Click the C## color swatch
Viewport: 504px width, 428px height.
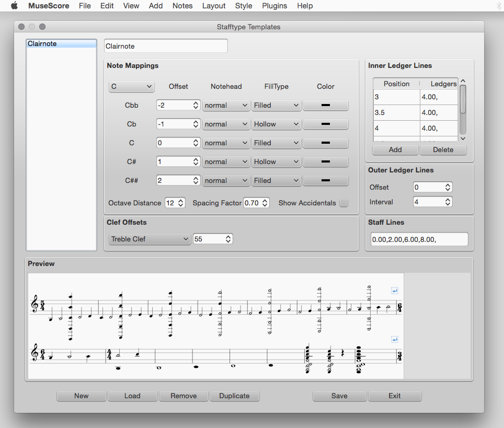tap(325, 180)
